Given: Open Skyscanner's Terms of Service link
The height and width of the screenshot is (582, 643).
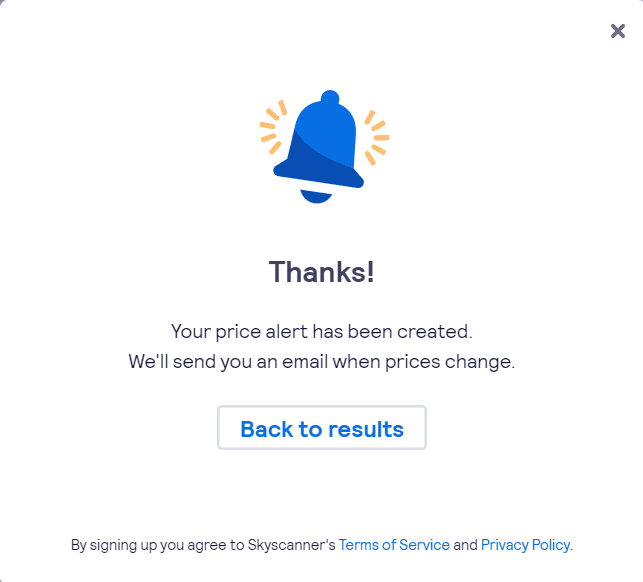Looking at the screenshot, I should pos(394,545).
